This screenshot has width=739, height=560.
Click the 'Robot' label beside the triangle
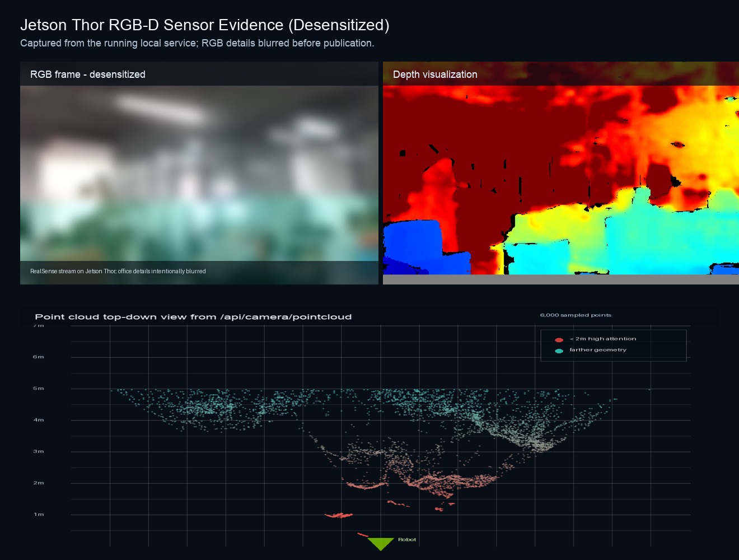[x=407, y=540]
